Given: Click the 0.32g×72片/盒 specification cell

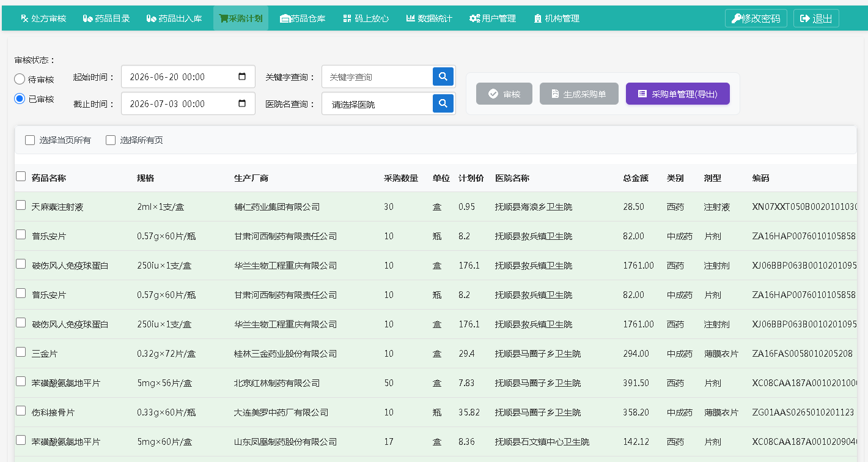Looking at the screenshot, I should tap(167, 354).
